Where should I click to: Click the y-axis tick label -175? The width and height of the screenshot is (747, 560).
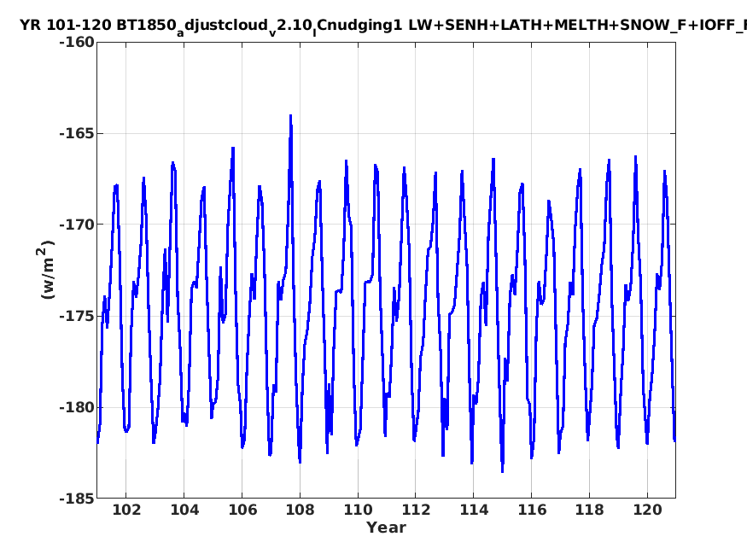[x=77, y=316]
